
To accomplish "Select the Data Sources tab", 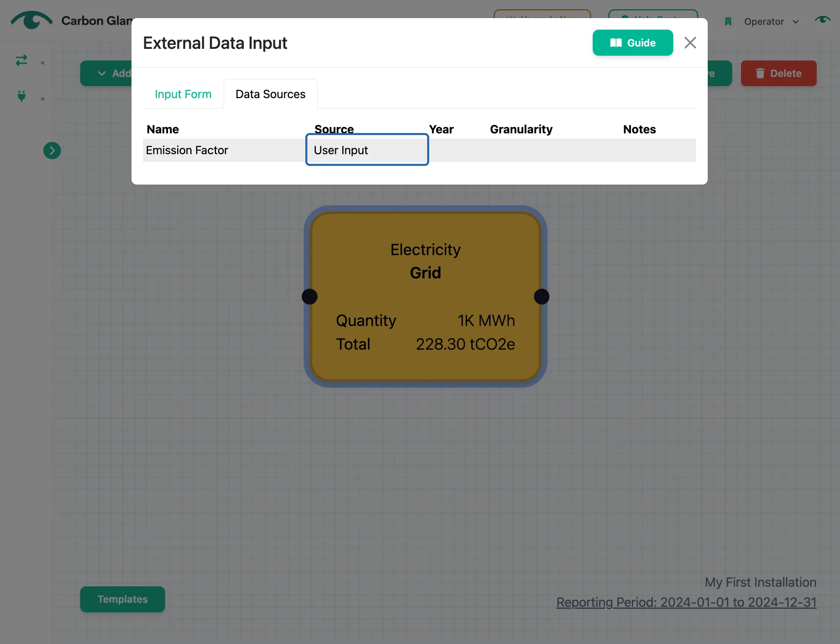I will tap(271, 94).
